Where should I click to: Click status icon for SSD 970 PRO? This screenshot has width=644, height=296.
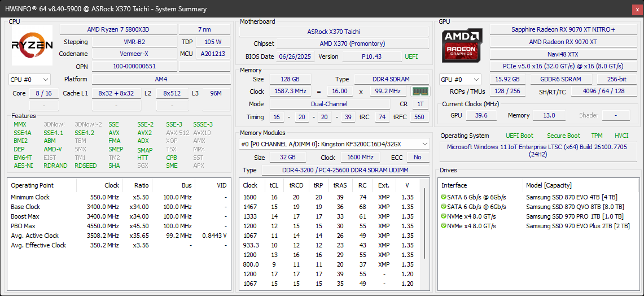444,216
